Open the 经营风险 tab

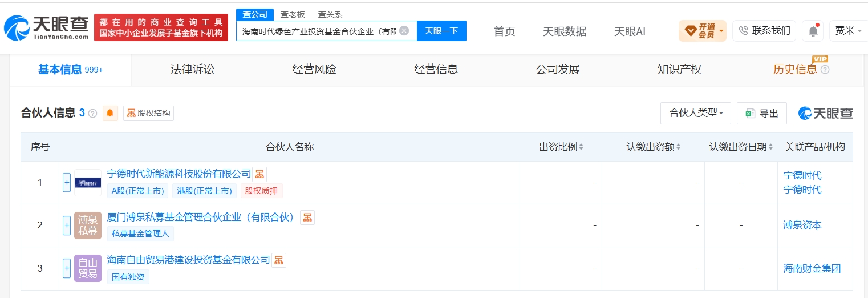click(x=314, y=70)
